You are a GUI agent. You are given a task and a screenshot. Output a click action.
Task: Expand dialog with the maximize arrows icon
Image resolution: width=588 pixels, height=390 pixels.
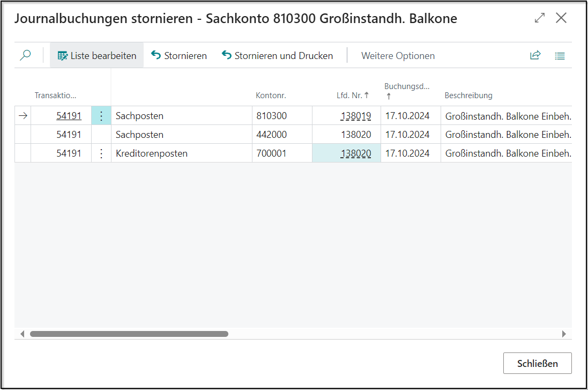(539, 18)
